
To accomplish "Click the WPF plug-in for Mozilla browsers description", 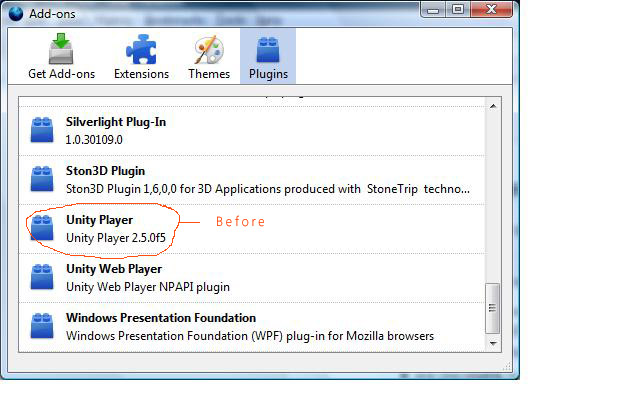I will point(250,336).
